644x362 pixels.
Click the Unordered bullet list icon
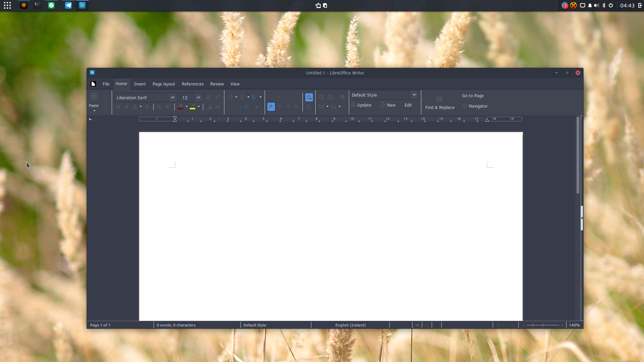[x=230, y=97]
